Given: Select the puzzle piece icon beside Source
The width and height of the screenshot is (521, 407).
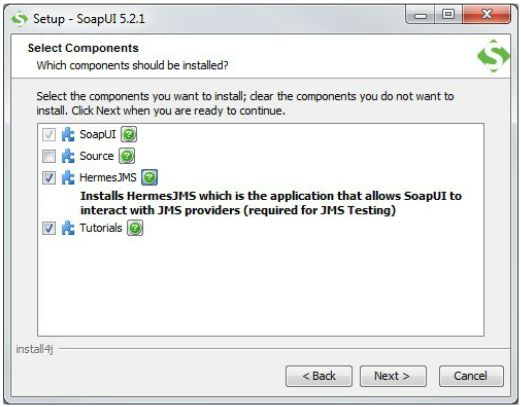Looking at the screenshot, I should coord(68,156).
